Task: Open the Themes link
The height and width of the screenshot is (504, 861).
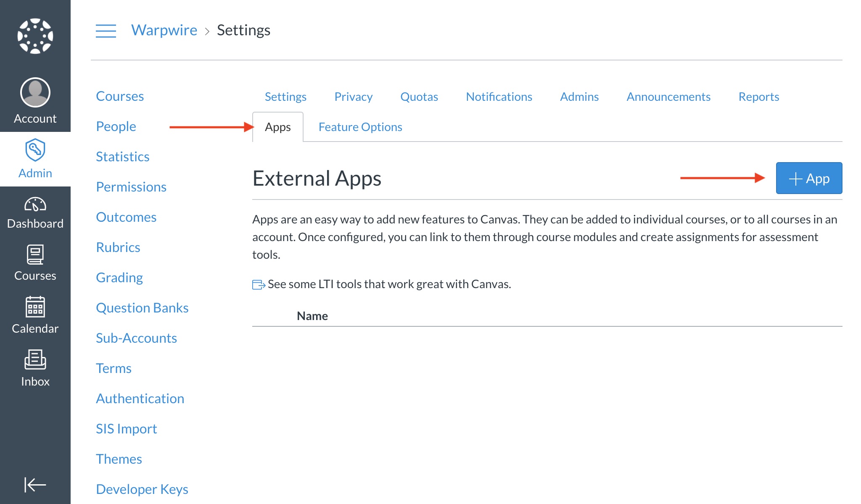Action: pyautogui.click(x=119, y=459)
